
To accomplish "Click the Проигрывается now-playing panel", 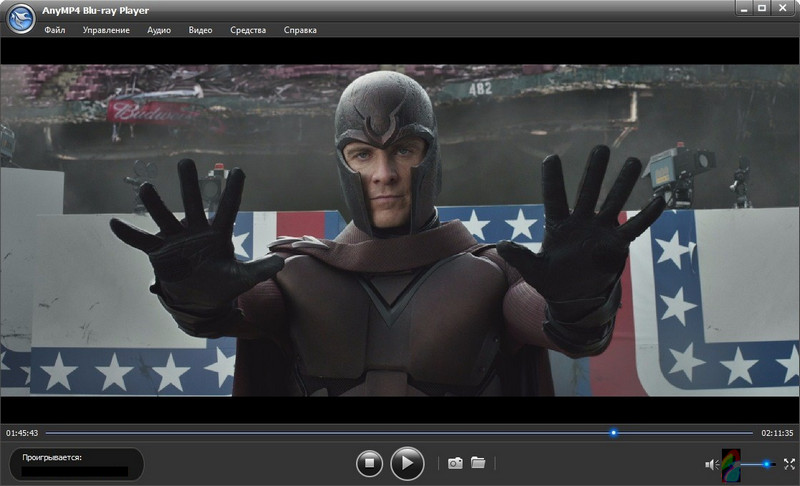I will (77, 464).
